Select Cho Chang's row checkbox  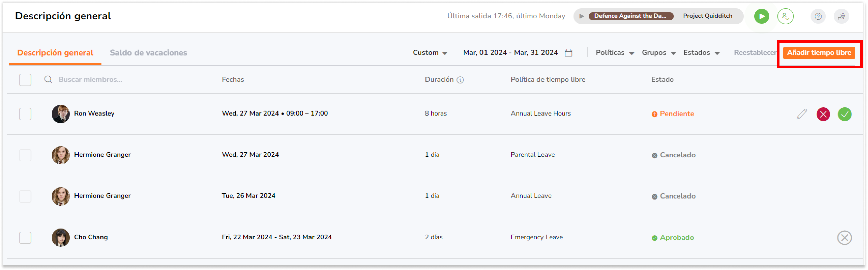point(25,238)
